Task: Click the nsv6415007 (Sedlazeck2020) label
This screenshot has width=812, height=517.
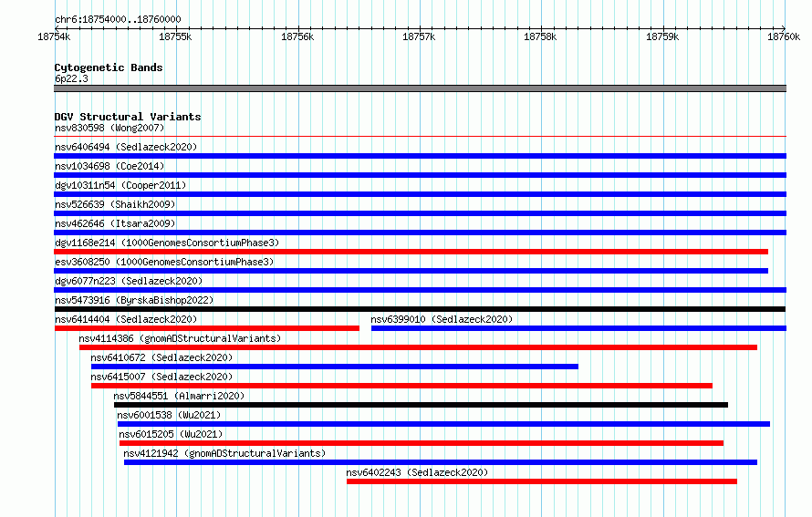Action: (161, 377)
